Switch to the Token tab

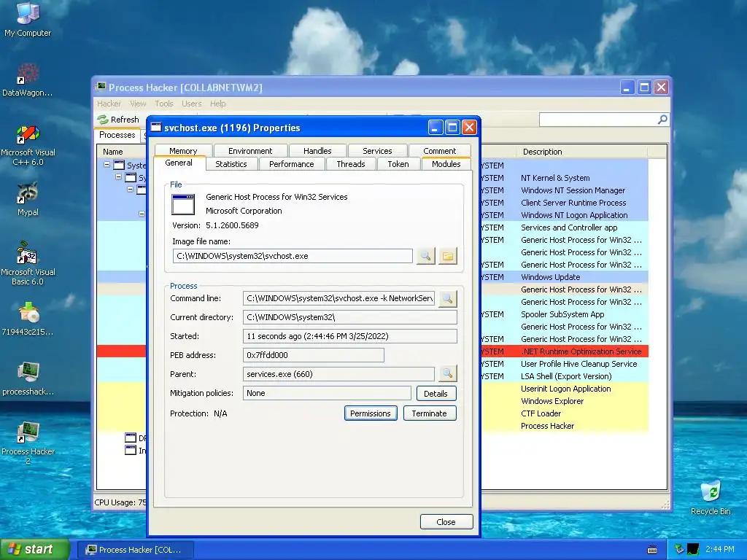[398, 164]
